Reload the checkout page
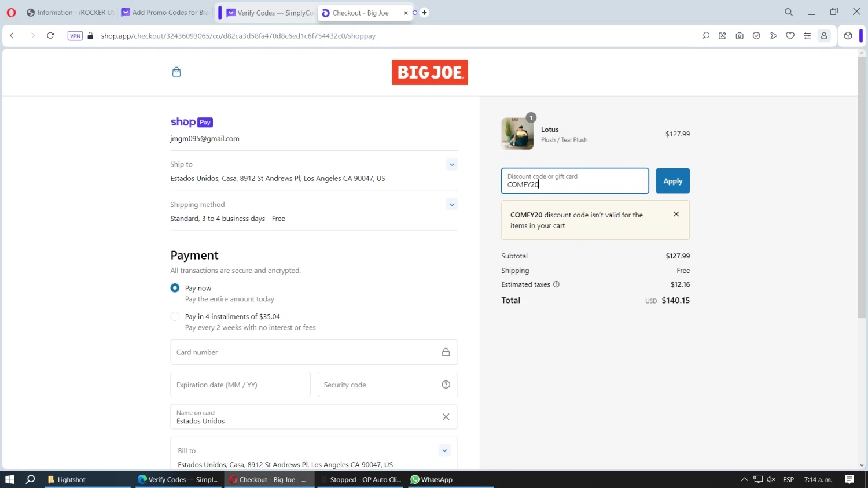This screenshot has height=488, width=868. (x=50, y=36)
